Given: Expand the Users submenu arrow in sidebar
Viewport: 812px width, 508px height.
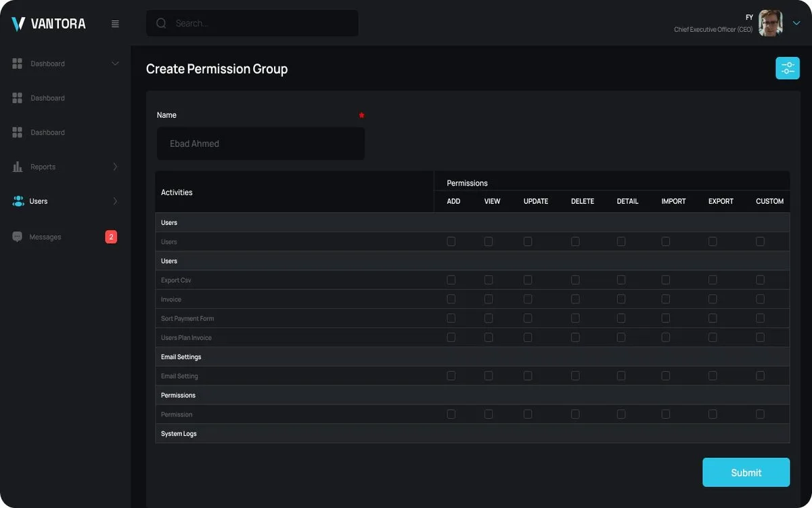Looking at the screenshot, I should (115, 201).
